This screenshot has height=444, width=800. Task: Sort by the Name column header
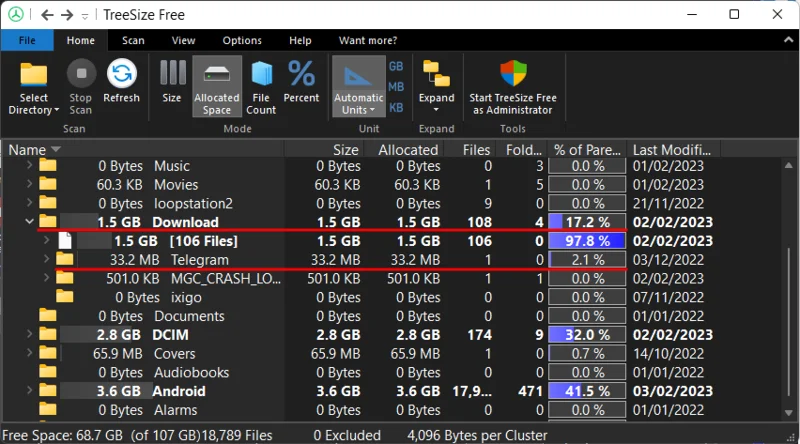tap(143, 150)
